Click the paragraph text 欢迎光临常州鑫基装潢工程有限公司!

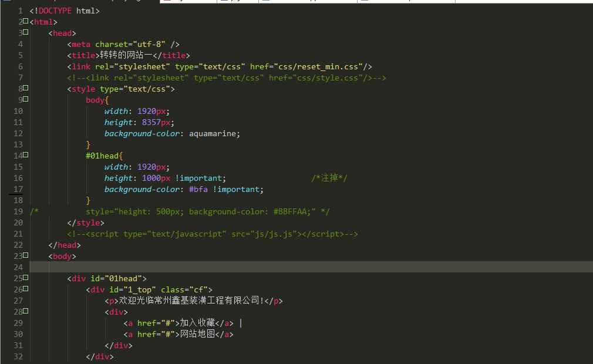[191, 301]
